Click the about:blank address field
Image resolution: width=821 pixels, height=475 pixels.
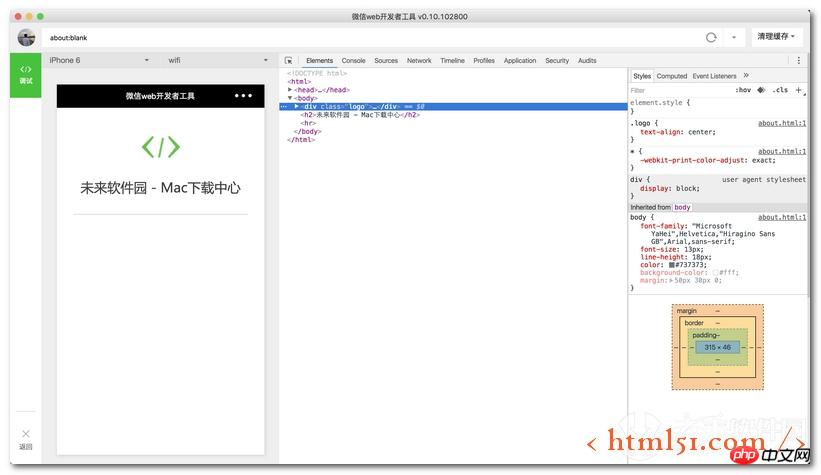pos(370,37)
